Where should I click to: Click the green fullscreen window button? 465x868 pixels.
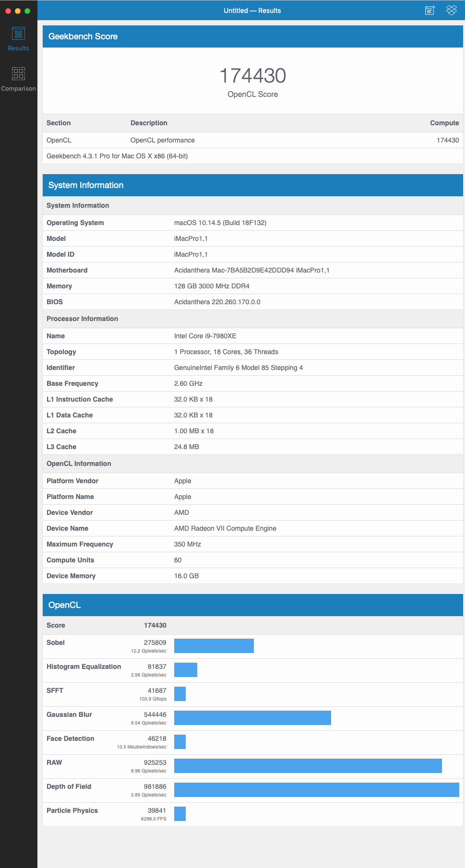(27, 11)
